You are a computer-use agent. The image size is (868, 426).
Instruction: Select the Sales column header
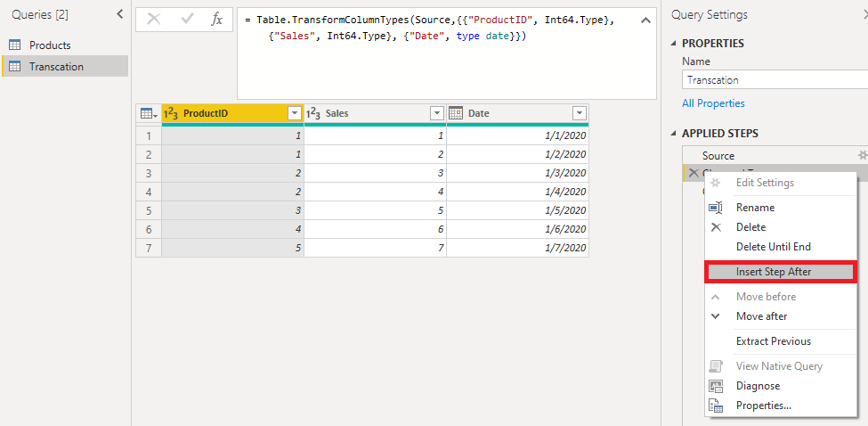pyautogui.click(x=376, y=113)
